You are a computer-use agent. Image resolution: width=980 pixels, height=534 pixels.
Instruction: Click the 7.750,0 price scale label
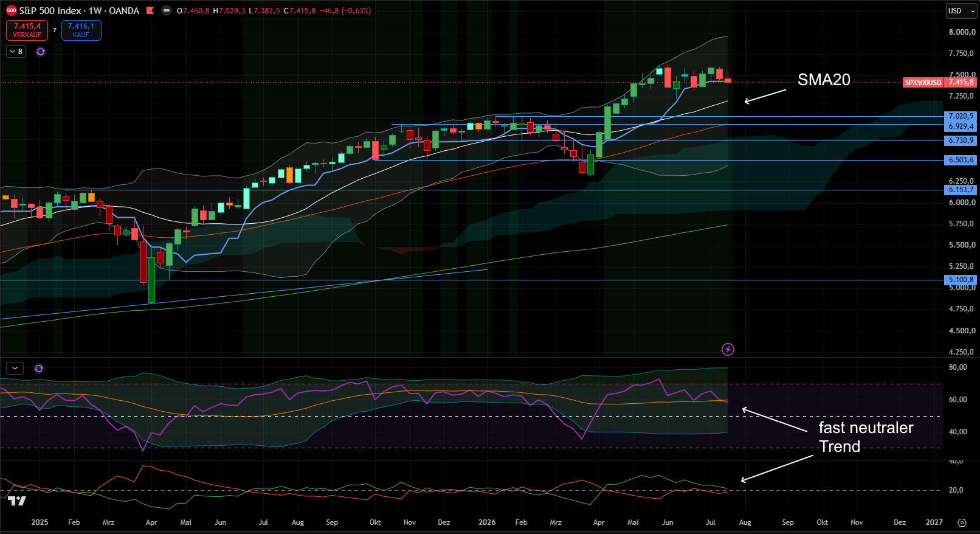[x=962, y=54]
